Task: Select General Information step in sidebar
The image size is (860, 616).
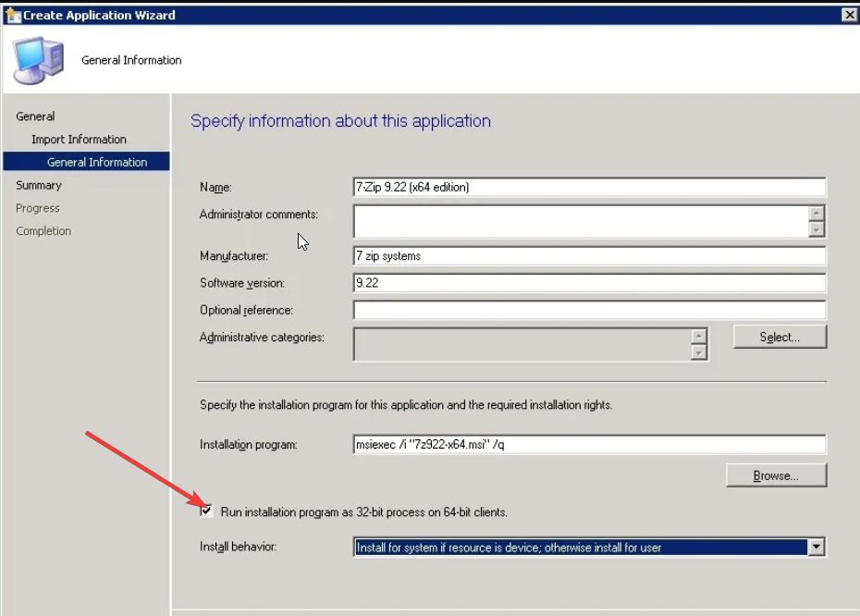Action: (86, 162)
